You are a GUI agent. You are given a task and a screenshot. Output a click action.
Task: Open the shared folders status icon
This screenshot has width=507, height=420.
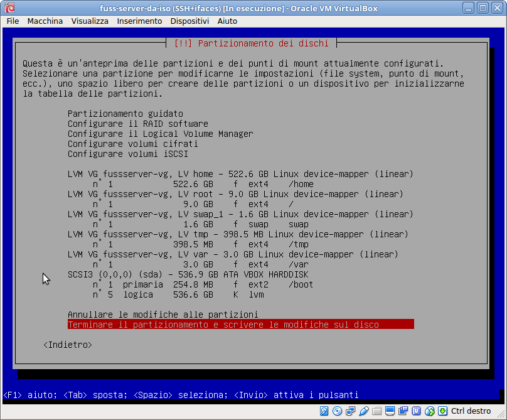376,411
